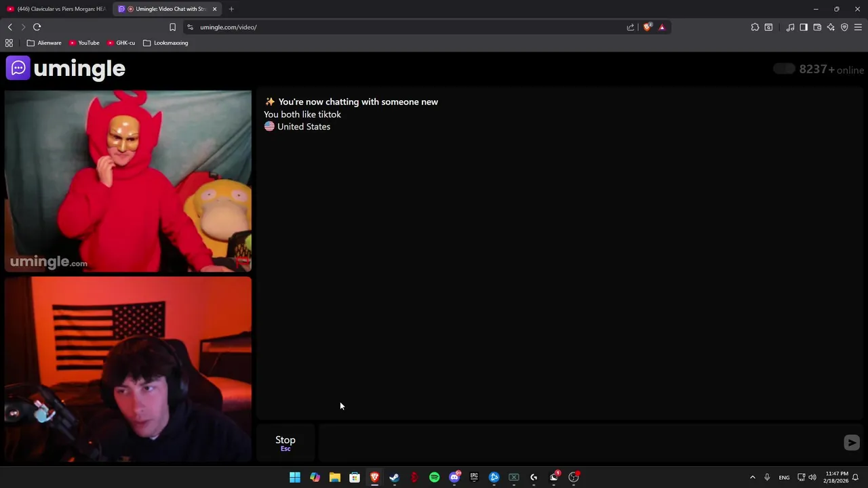Open the stranger's video feed

tap(128, 181)
